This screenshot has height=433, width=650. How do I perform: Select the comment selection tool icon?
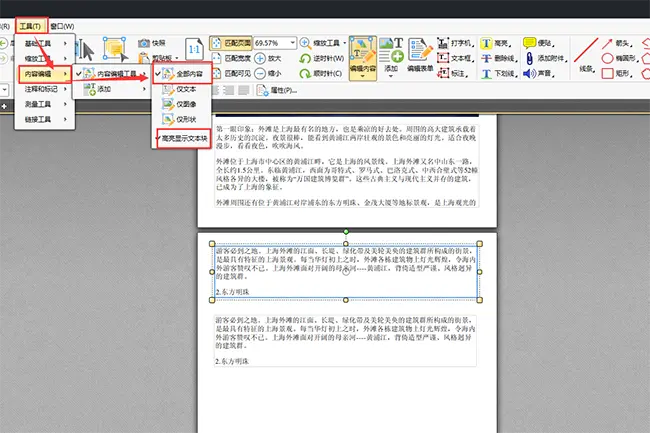coord(116,49)
